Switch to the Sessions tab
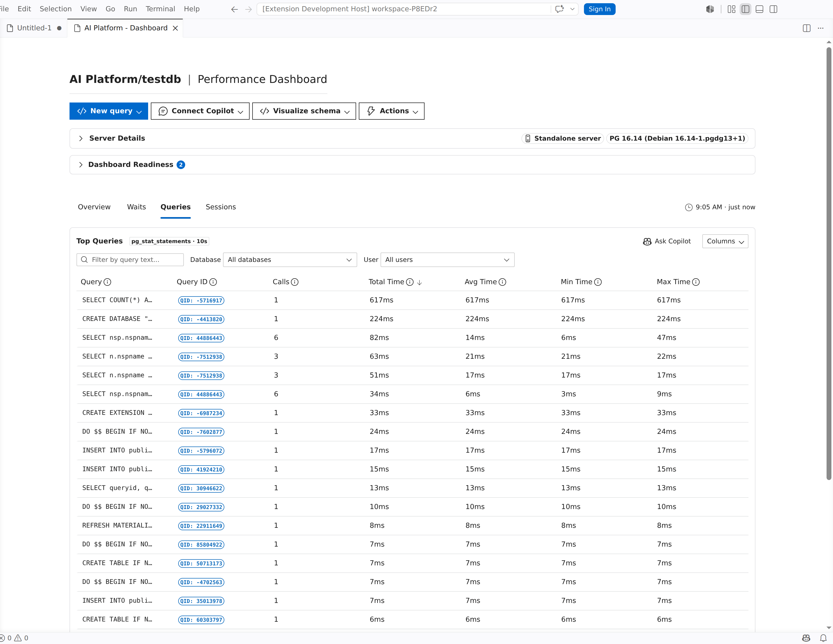The height and width of the screenshot is (644, 833). coord(221,207)
